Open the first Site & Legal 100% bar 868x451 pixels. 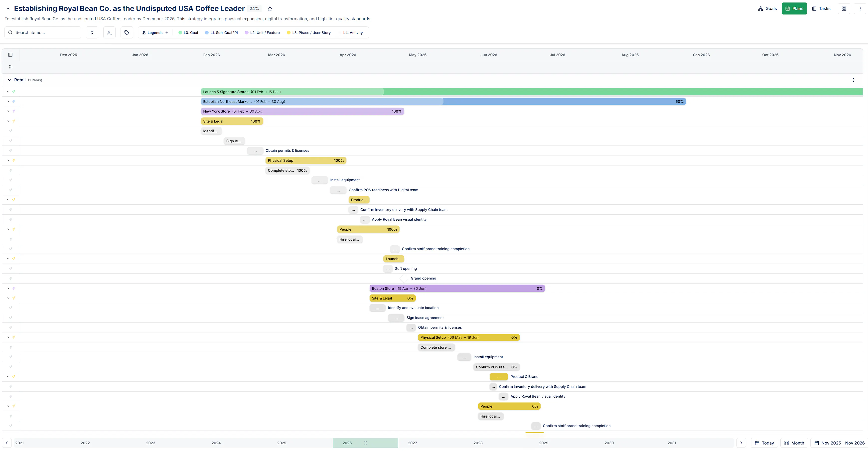[x=232, y=121]
